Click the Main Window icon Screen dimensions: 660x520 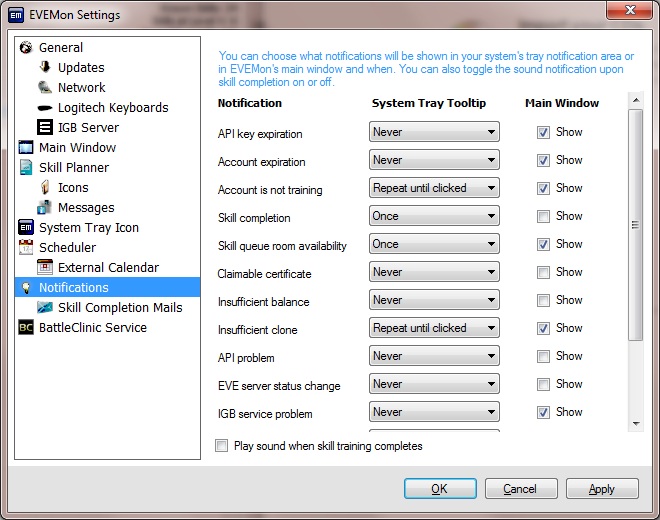[x=26, y=147]
